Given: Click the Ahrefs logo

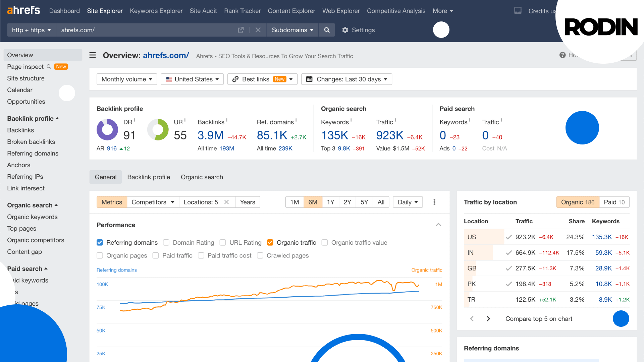Looking at the screenshot, I should pyautogui.click(x=23, y=10).
